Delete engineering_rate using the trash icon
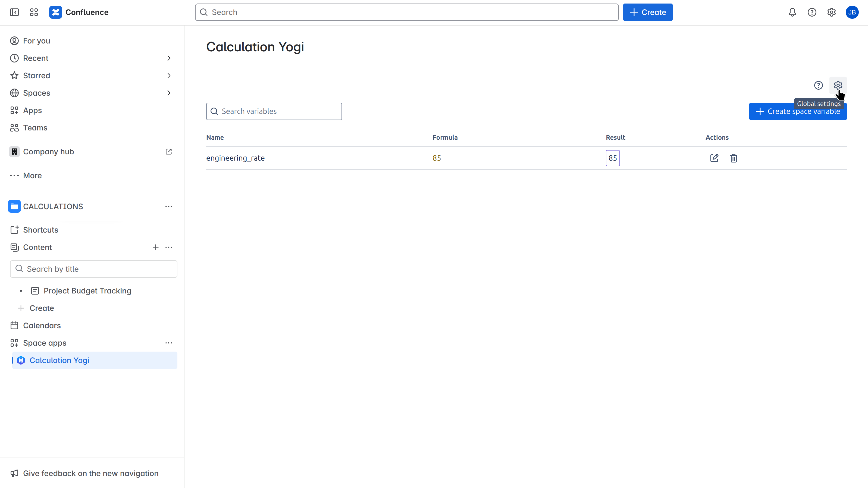 [x=734, y=158]
